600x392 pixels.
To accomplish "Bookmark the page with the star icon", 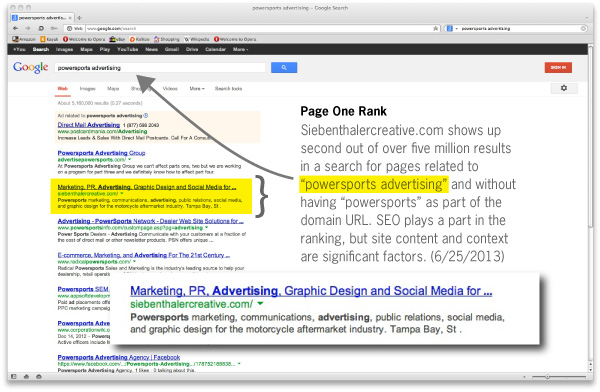I will click(x=435, y=28).
